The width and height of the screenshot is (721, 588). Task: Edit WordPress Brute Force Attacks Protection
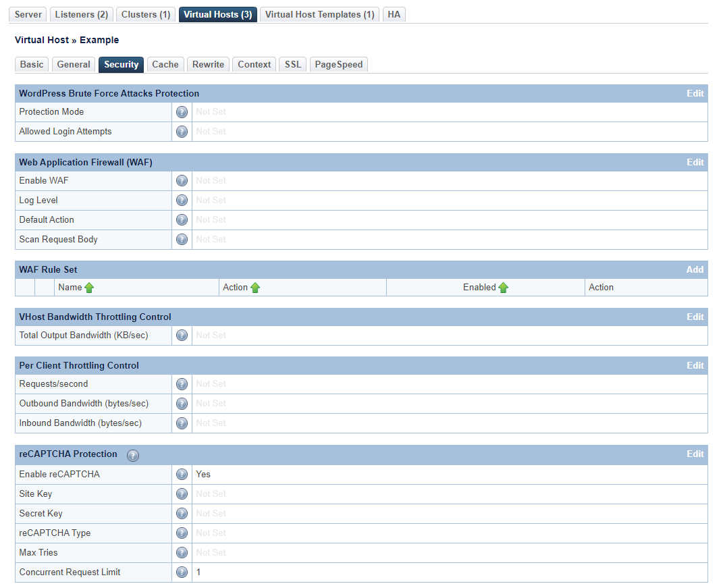coord(695,94)
